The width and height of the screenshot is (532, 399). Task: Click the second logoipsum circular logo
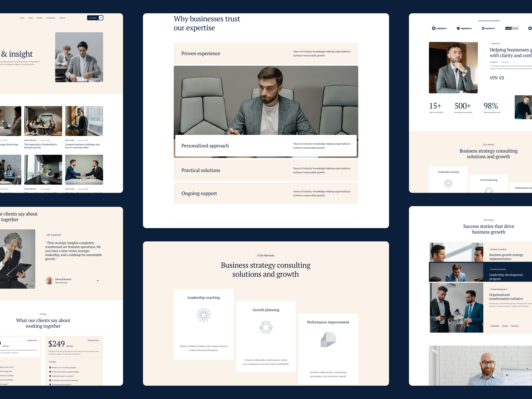464,28
